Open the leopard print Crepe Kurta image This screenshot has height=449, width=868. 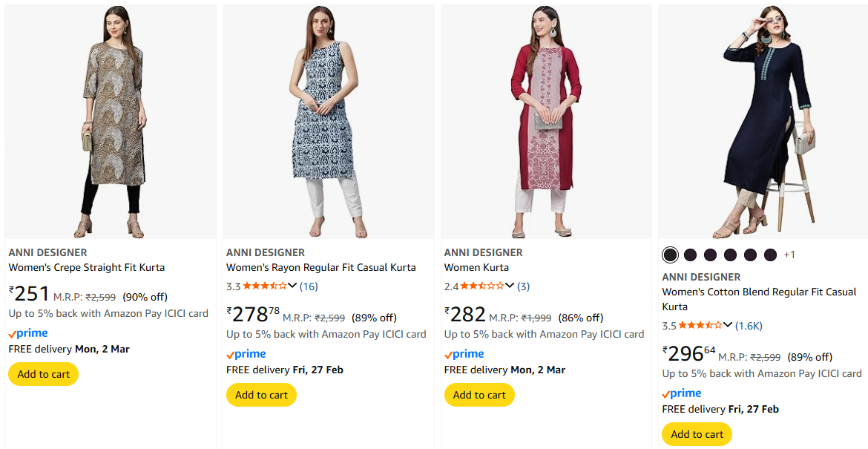(x=111, y=122)
